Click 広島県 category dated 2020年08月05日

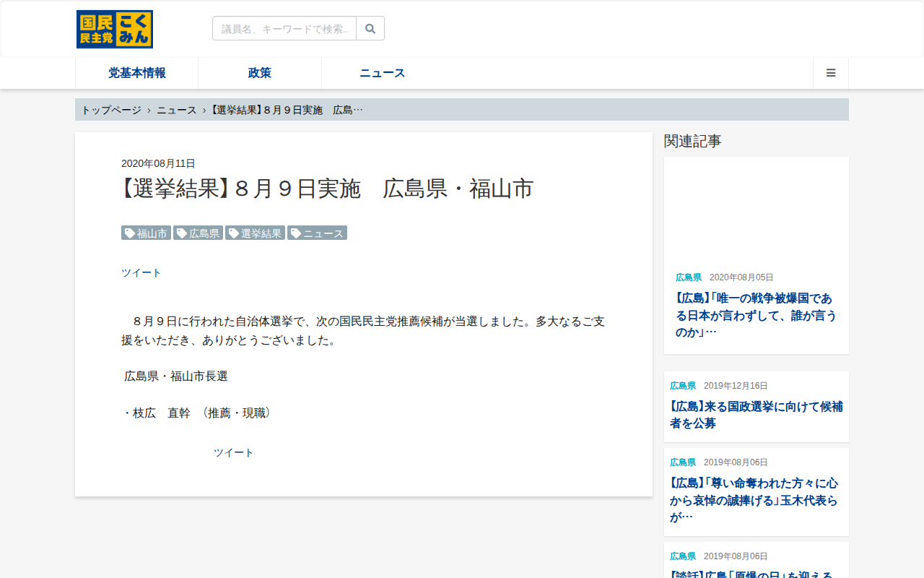(x=689, y=277)
